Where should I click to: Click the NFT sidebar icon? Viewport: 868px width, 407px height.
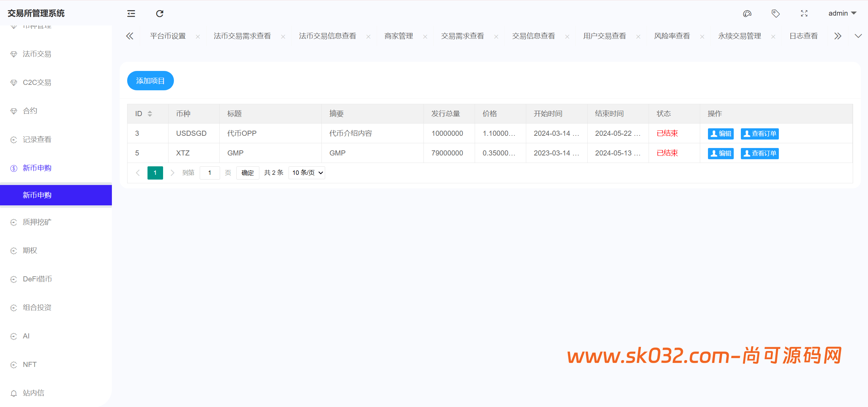tap(14, 365)
